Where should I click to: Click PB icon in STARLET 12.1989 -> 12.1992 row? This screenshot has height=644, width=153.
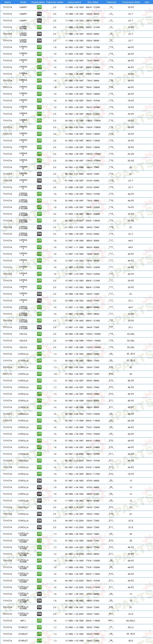39,634
